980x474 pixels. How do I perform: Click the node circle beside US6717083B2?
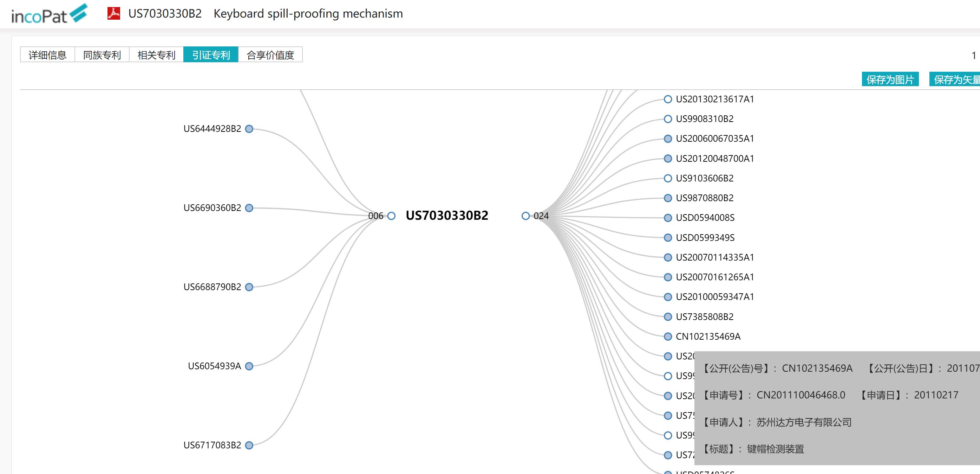pos(249,446)
